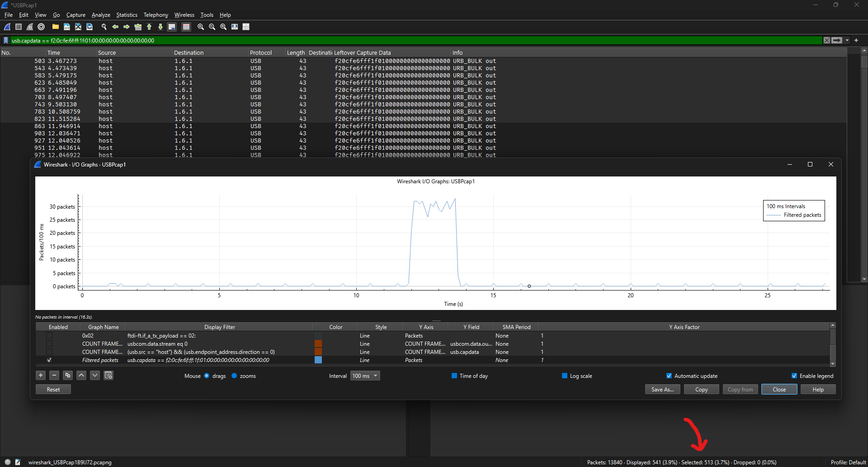This screenshot has width=868, height=467.
Task: Open capture options gear icon
Action: click(x=41, y=27)
